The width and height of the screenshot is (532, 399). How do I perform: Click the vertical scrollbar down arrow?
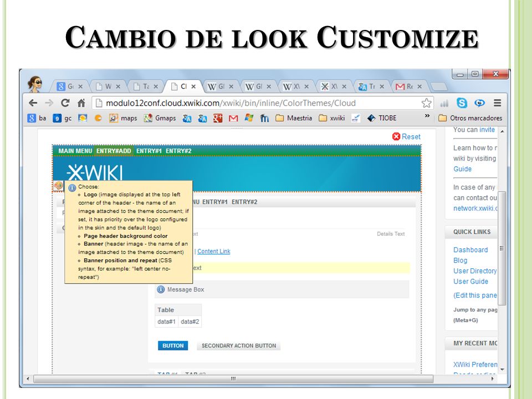tap(502, 370)
